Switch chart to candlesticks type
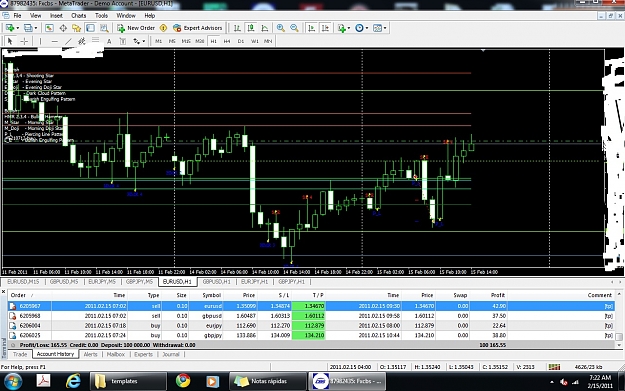Image resolution: width=625 pixels, height=391 pixels. point(251,28)
